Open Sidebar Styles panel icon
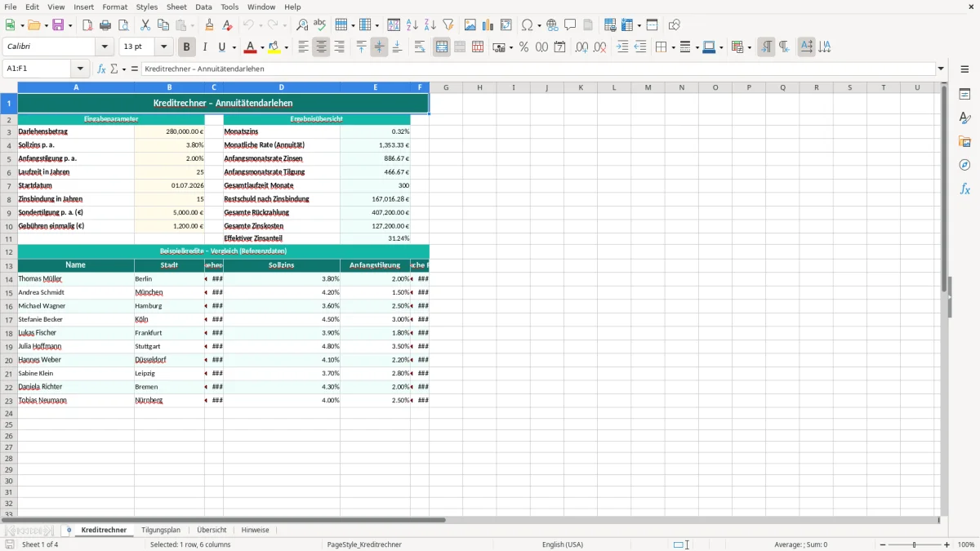The image size is (980, 551). click(x=964, y=118)
